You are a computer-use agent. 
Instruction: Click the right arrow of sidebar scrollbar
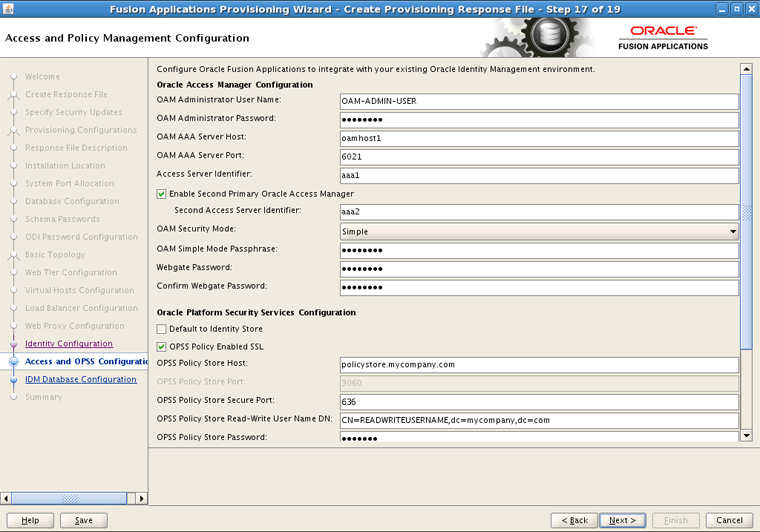(x=142, y=498)
